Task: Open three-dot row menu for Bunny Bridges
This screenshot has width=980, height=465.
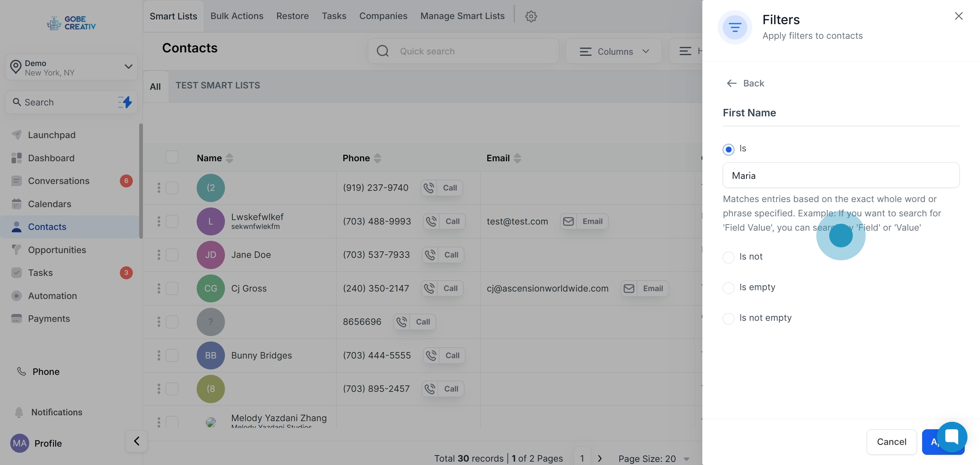Action: click(x=159, y=355)
